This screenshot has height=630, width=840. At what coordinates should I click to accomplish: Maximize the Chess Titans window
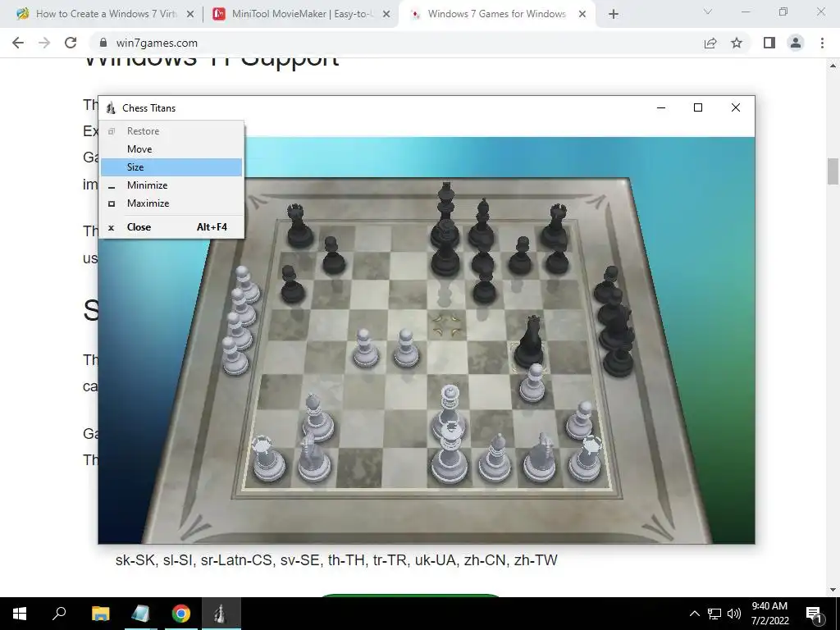pyautogui.click(x=698, y=107)
